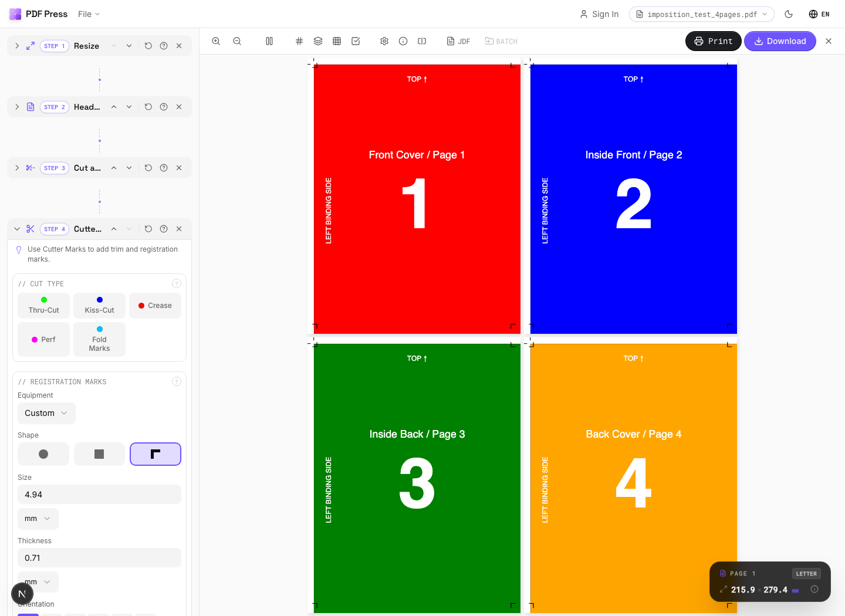Open the EN language selector
Screen dimensions: 845x616
(x=819, y=14)
